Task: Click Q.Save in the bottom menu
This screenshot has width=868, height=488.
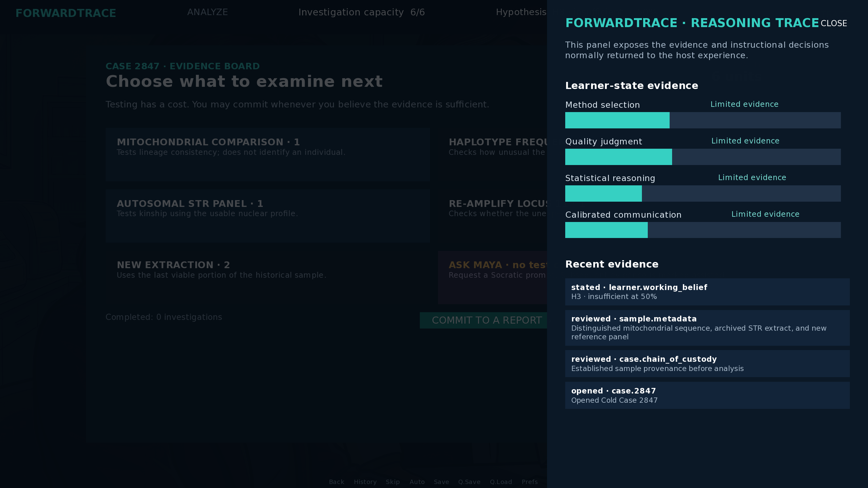Action: click(x=469, y=482)
